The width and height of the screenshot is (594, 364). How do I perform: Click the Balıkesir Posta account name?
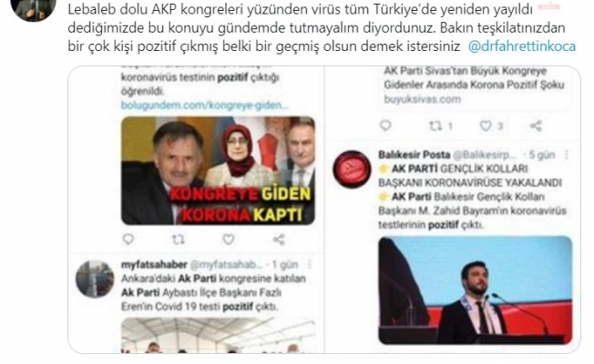415,155
